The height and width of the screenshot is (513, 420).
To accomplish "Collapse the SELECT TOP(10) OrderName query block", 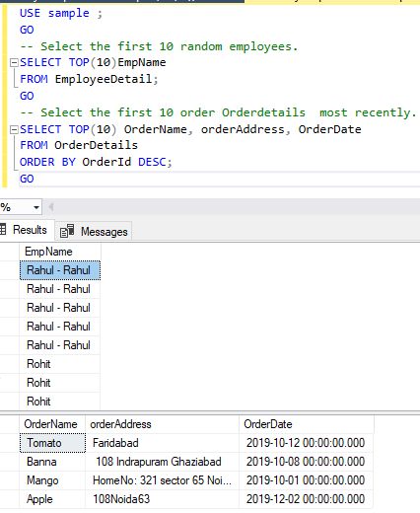I will click(x=14, y=130).
